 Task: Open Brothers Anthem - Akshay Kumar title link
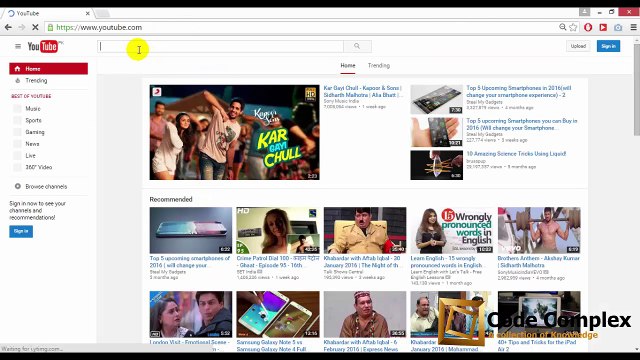coord(538,262)
